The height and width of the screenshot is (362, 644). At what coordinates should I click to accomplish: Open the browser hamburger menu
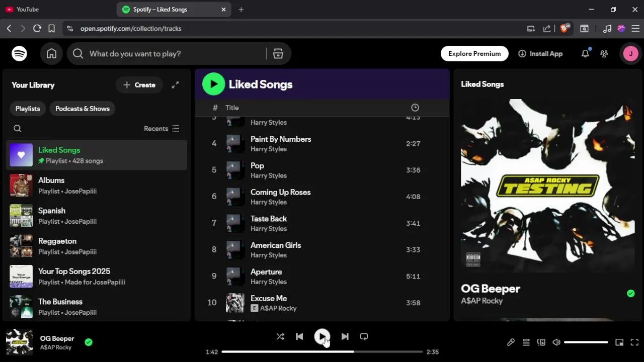click(635, 29)
